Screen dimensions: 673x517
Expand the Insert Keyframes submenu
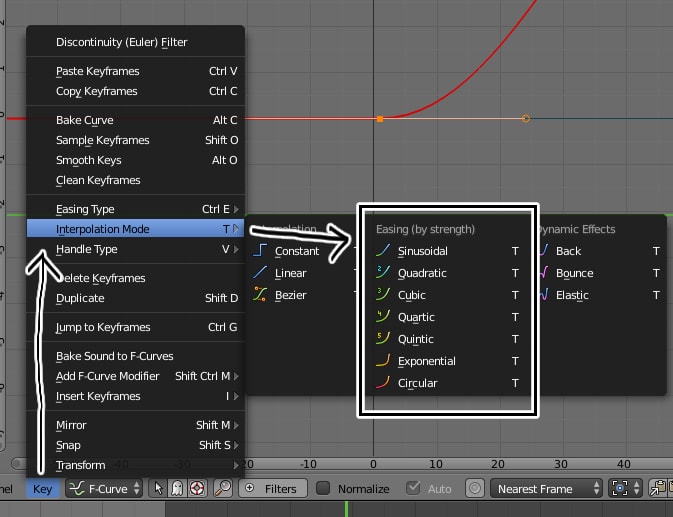[135, 396]
